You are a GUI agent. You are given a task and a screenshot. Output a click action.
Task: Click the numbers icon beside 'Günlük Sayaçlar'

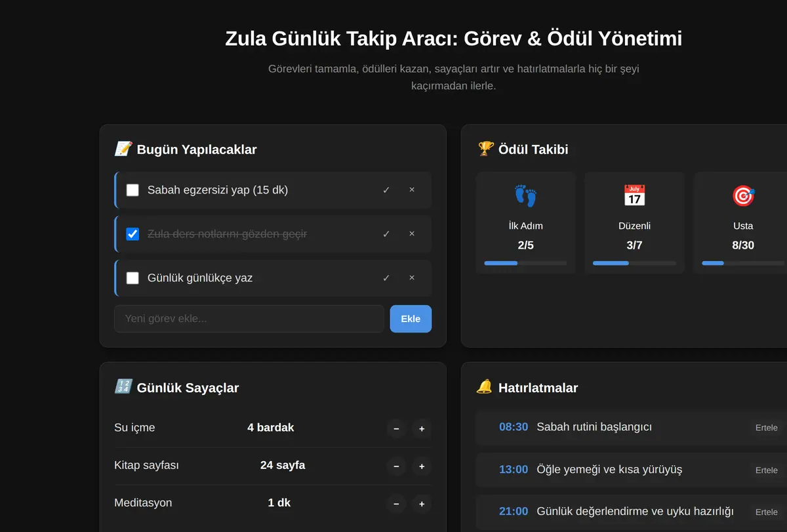(123, 387)
